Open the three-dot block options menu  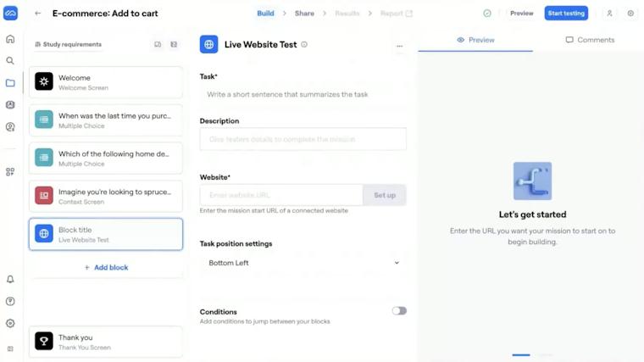(399, 46)
